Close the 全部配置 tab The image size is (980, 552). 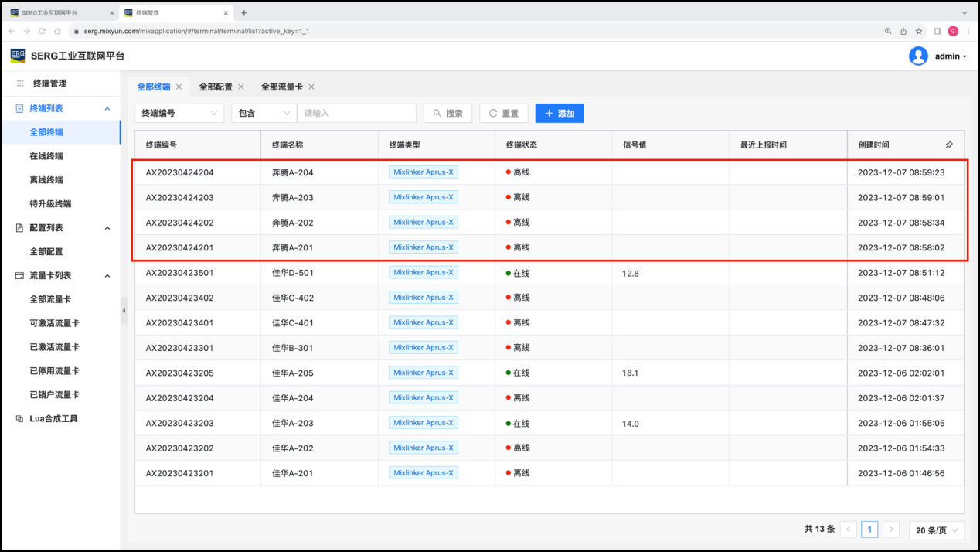(241, 87)
